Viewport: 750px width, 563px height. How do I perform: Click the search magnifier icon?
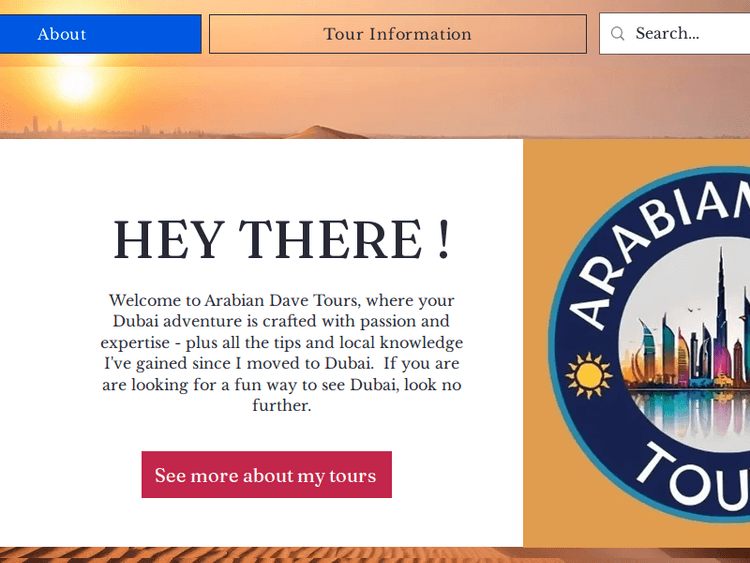click(618, 33)
